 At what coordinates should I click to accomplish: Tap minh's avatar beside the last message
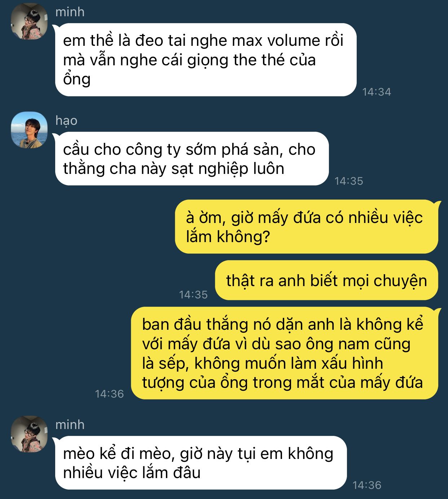point(29,434)
